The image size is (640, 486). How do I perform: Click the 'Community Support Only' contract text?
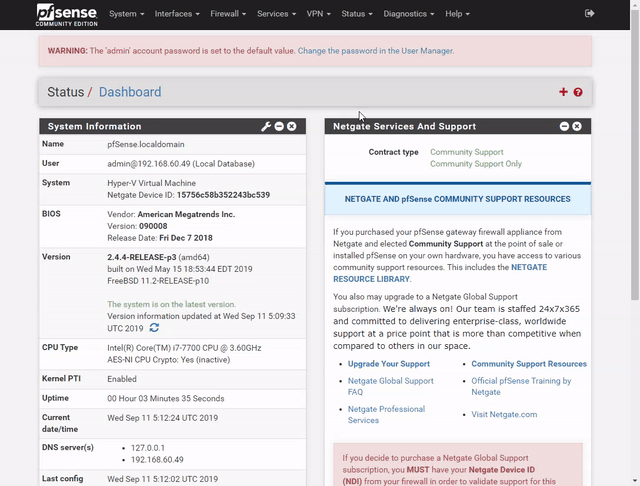coord(476,164)
